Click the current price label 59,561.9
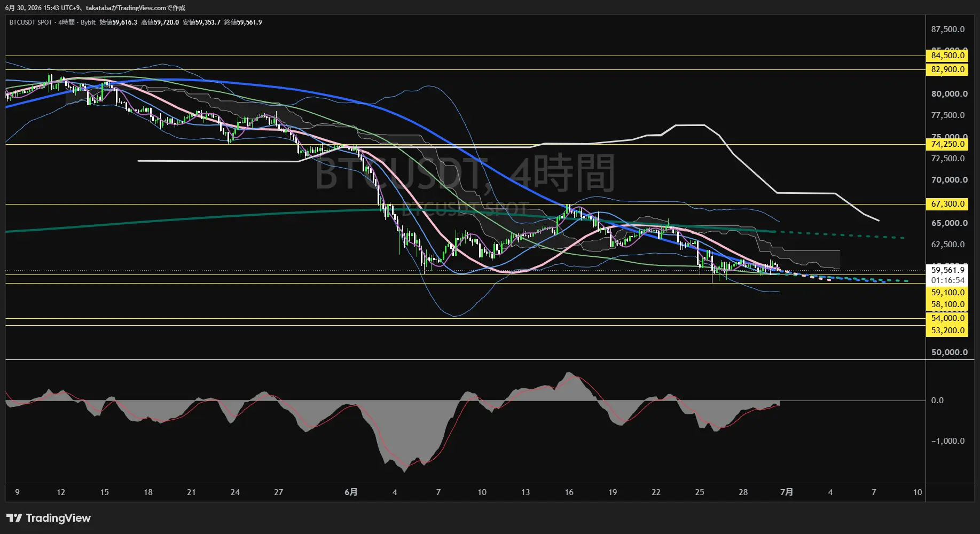 click(947, 270)
